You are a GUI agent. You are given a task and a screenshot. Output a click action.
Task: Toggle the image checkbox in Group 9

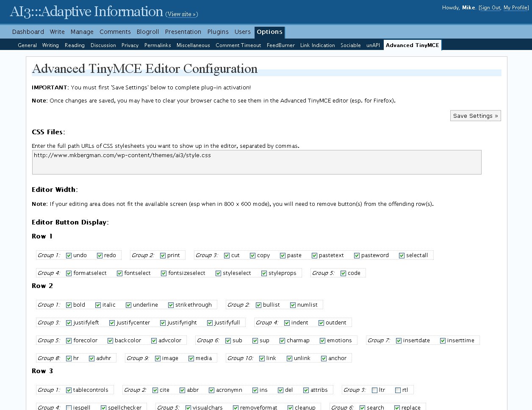[x=158, y=358]
